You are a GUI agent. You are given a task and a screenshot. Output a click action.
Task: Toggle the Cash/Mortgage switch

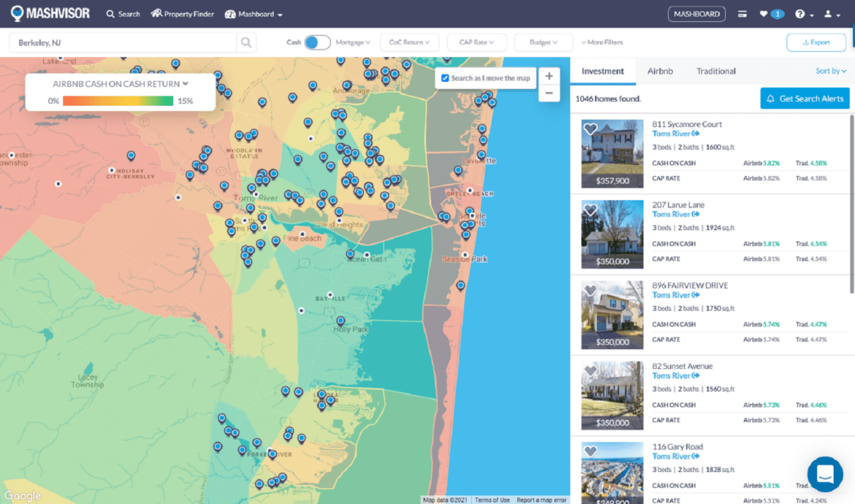point(317,42)
